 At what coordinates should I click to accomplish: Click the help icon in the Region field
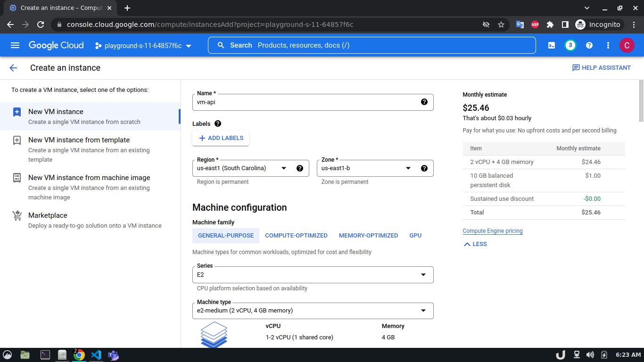300,168
